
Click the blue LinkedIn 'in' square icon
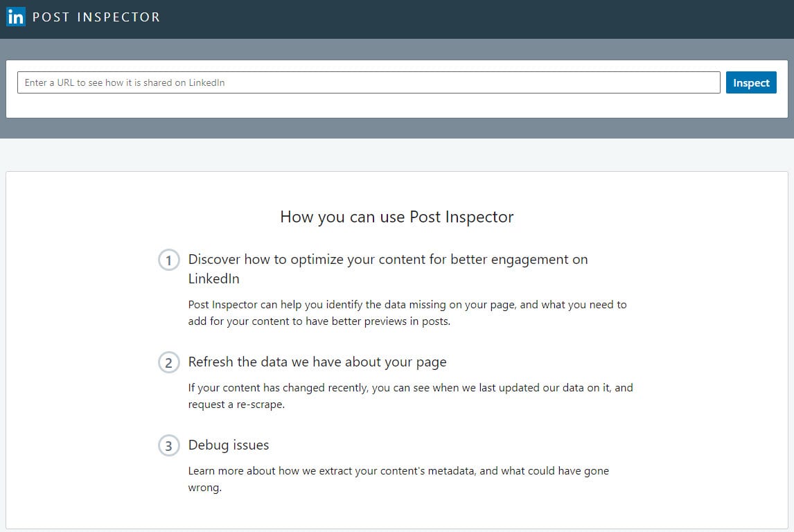pos(16,17)
